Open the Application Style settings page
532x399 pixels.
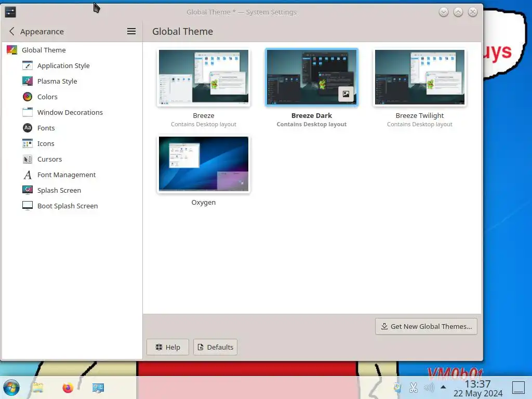point(63,65)
